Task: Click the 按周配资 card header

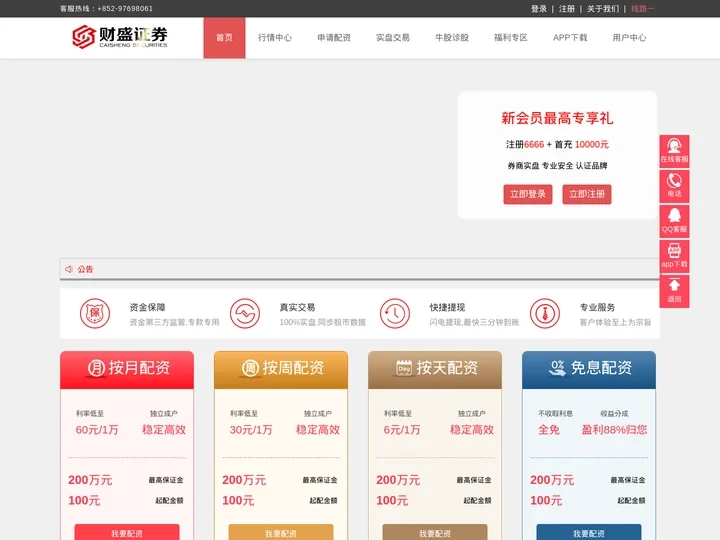Action: [281, 370]
